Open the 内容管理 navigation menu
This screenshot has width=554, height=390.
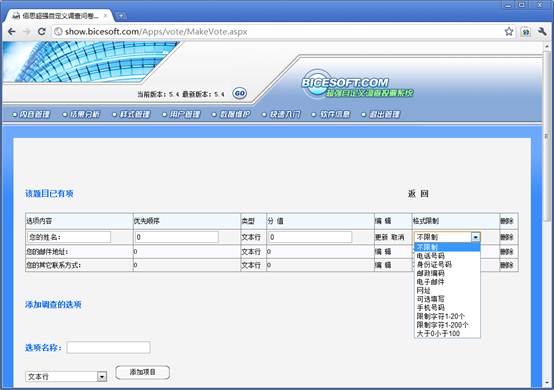pyautogui.click(x=31, y=114)
